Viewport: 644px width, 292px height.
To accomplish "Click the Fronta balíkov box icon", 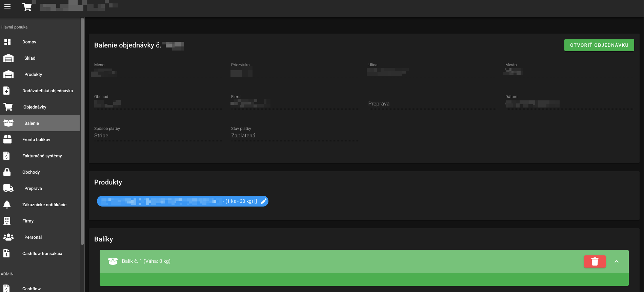I will coord(7,139).
